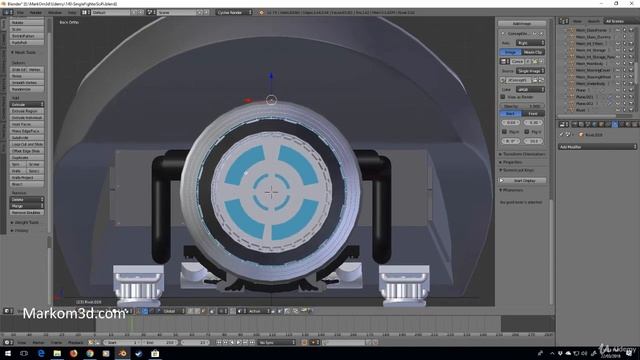This screenshot has width=640, height=360.
Task: Click the Remove Doubles button
Action: [x=27, y=213]
